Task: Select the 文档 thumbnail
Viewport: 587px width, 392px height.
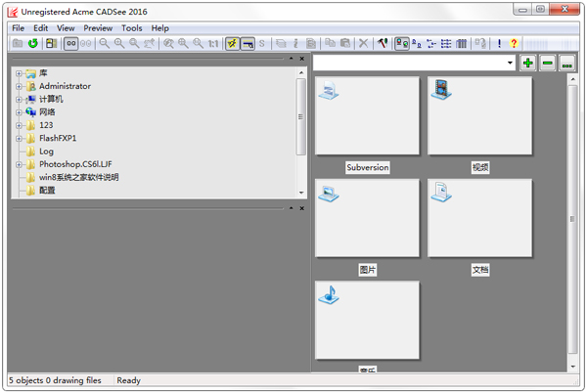Action: tap(479, 218)
